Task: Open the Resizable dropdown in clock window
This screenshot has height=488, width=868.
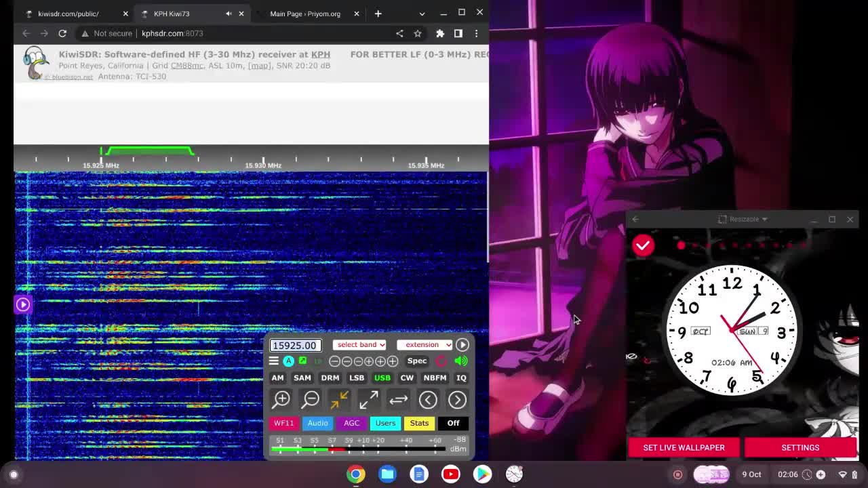Action: click(744, 219)
